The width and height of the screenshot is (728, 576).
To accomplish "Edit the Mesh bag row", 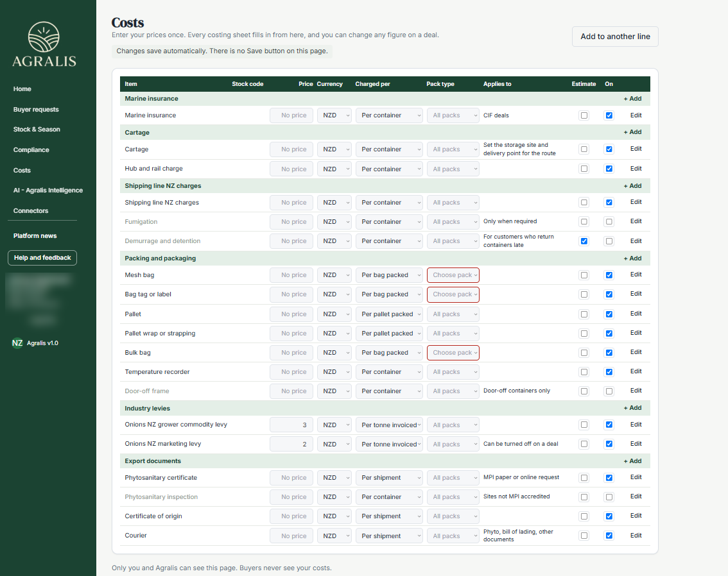I will point(636,275).
